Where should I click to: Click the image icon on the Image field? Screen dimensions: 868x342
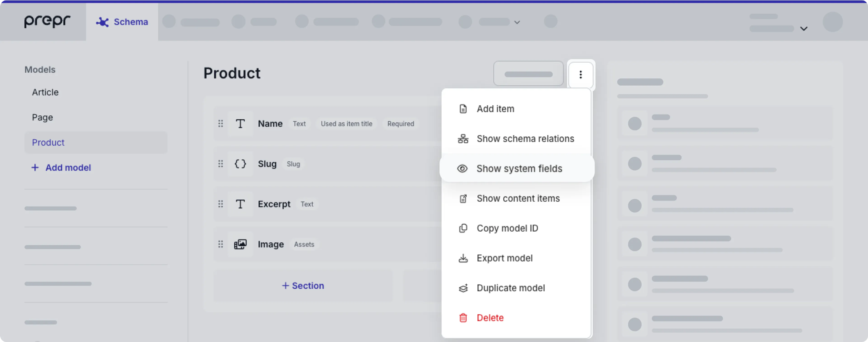[x=240, y=244]
